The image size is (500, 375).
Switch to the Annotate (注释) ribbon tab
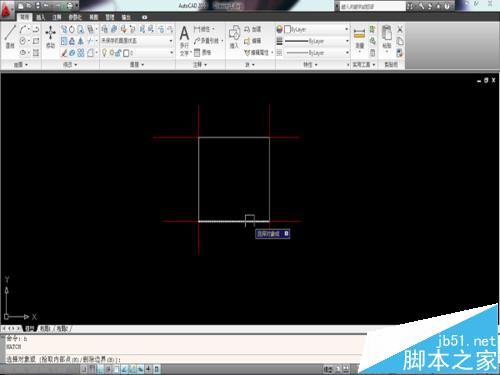click(57, 17)
